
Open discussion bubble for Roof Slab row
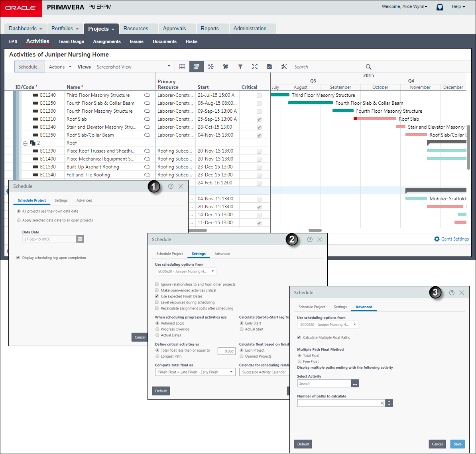147,119
